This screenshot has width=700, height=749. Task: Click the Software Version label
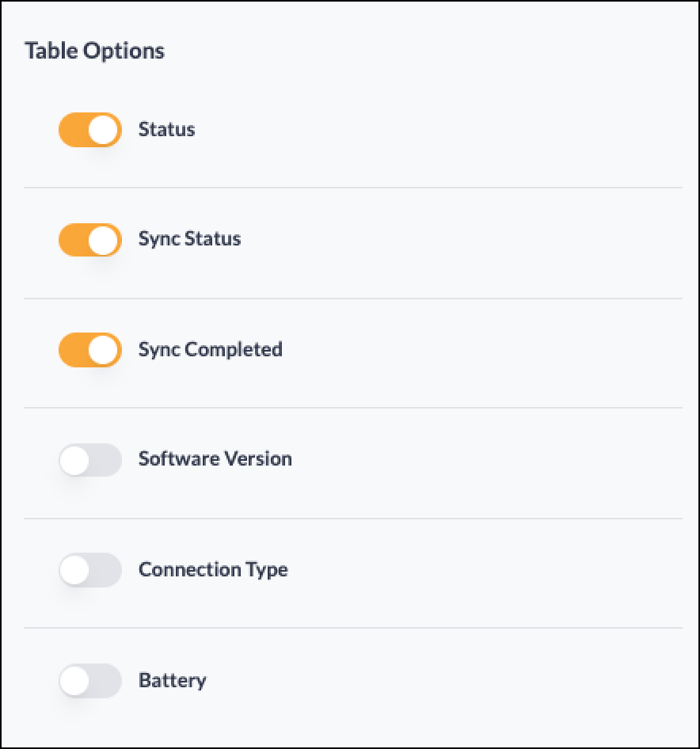(x=215, y=459)
